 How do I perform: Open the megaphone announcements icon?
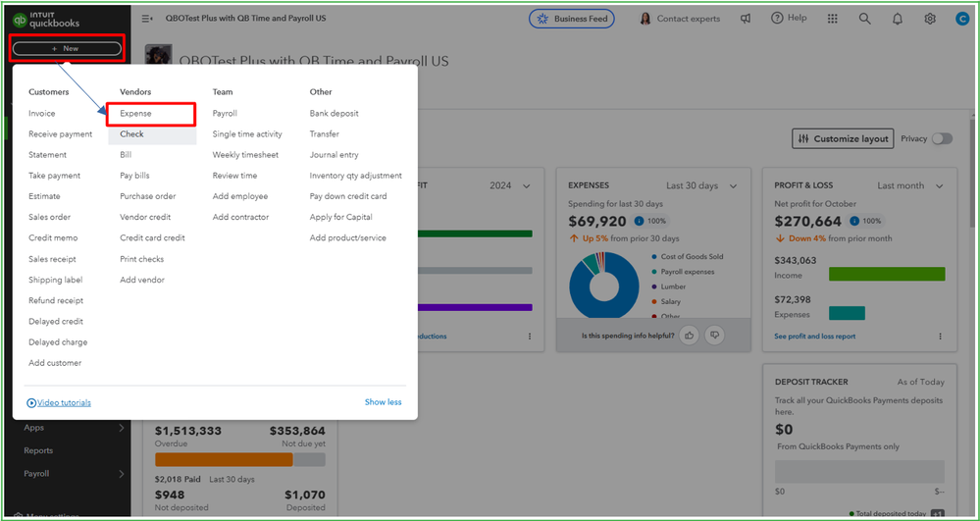pyautogui.click(x=746, y=19)
